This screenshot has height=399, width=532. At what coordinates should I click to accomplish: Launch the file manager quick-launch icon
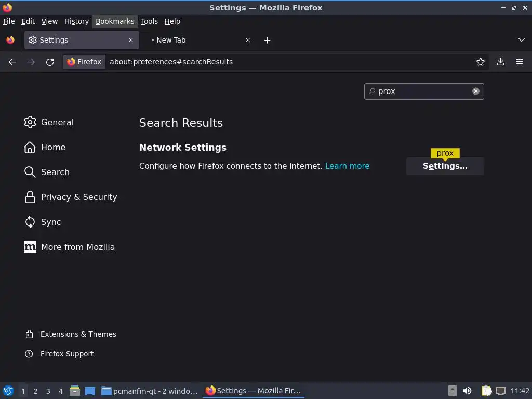(x=75, y=391)
